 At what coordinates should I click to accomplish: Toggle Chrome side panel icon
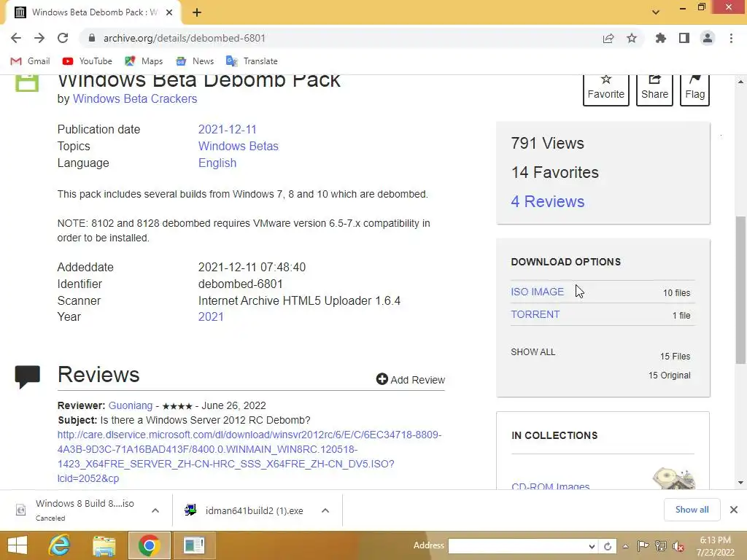pyautogui.click(x=684, y=38)
